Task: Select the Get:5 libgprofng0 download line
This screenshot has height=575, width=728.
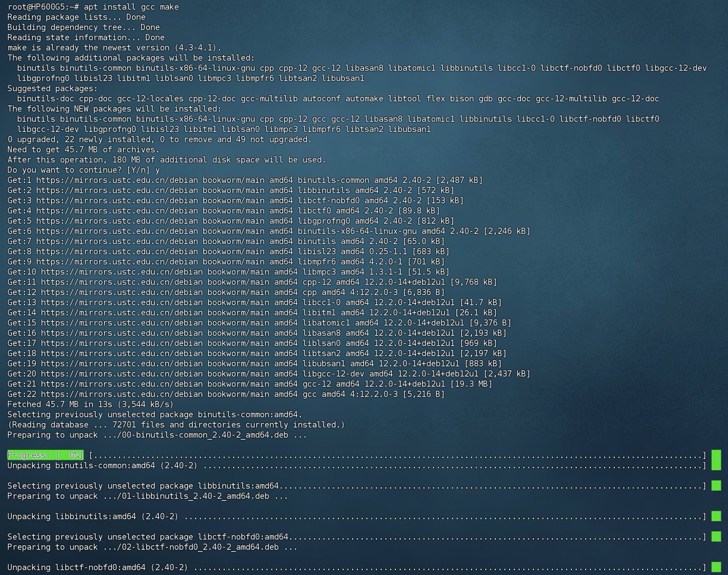Action: point(231,221)
